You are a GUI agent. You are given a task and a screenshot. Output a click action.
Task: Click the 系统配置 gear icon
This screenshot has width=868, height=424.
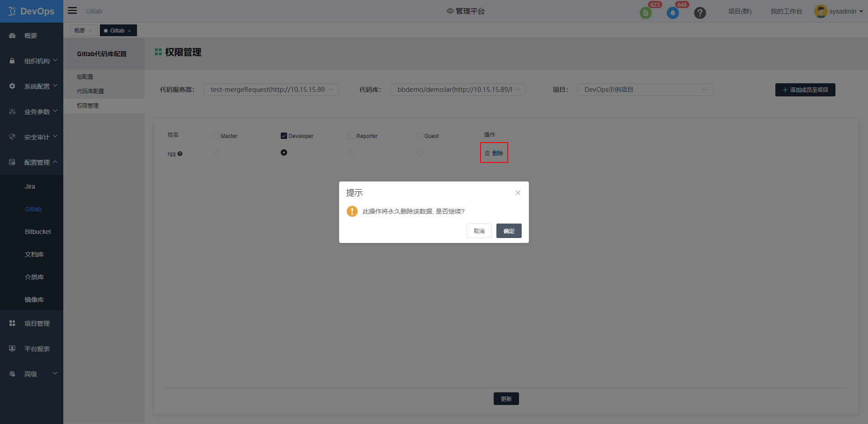coord(12,86)
